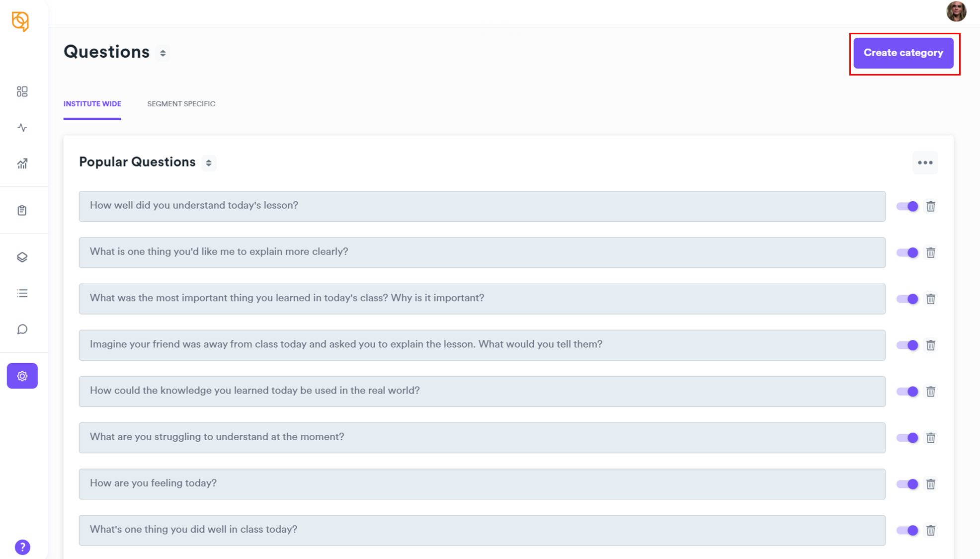Disable the "How well did you understand" question toggle

click(907, 206)
